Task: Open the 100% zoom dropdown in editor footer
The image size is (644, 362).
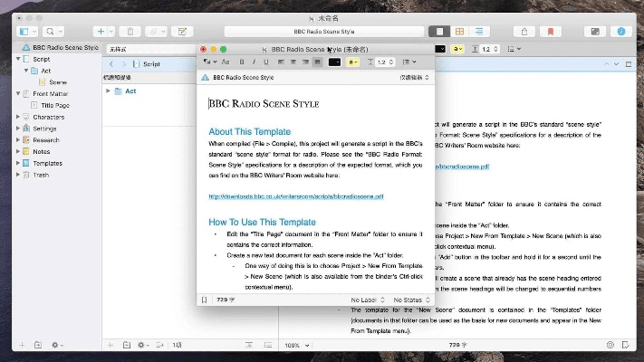Action: (x=294, y=345)
